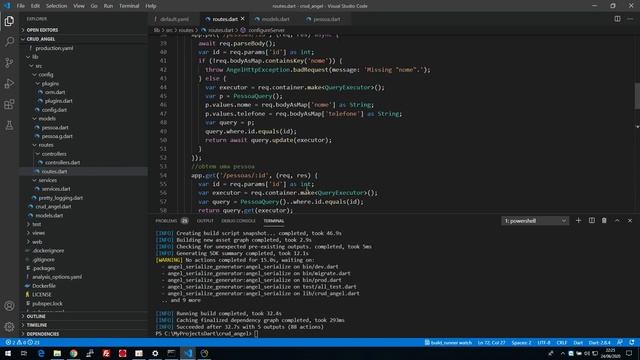Open File Explorer from taskbar
This screenshot has width=640, height=360.
tap(57, 353)
